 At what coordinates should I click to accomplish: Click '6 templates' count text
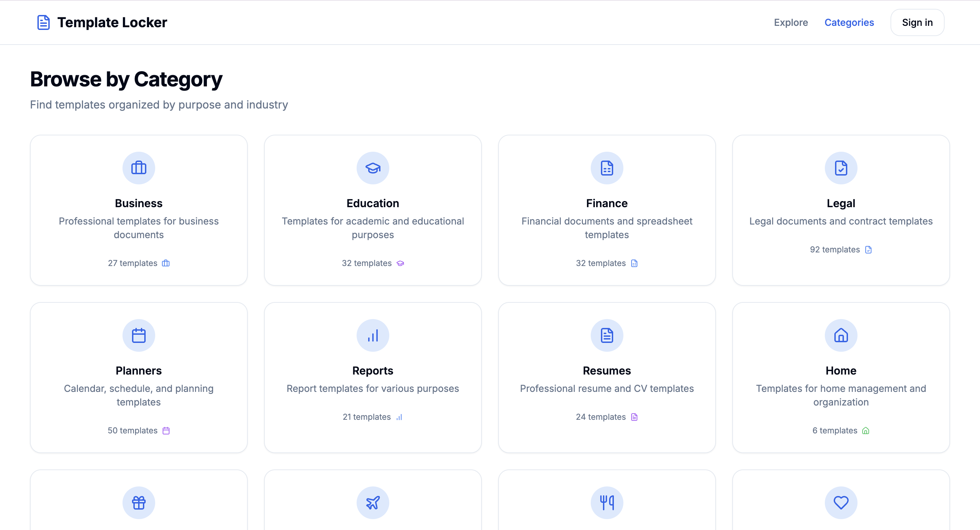835,430
